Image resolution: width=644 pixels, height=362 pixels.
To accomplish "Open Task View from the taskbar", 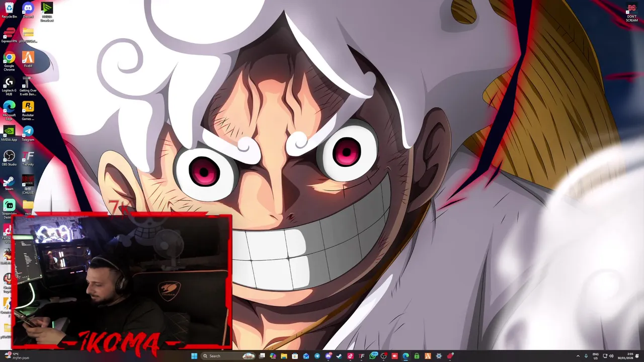I will pos(262,356).
